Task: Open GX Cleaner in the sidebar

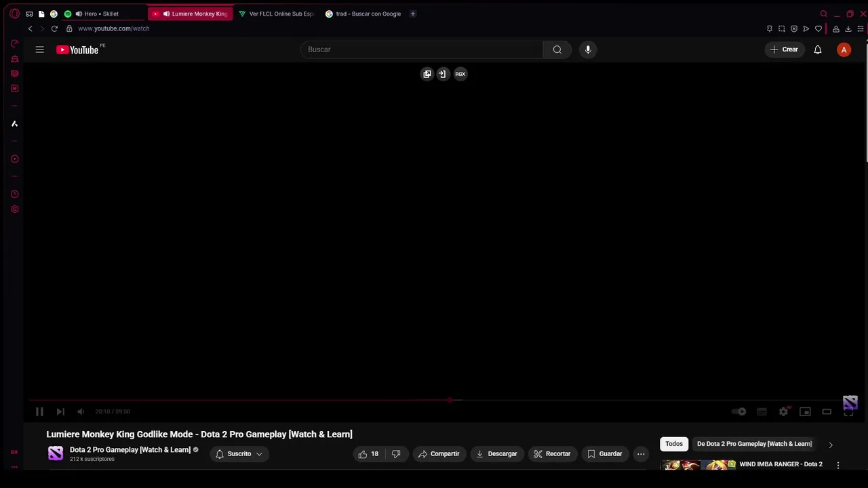Action: coord(14,59)
